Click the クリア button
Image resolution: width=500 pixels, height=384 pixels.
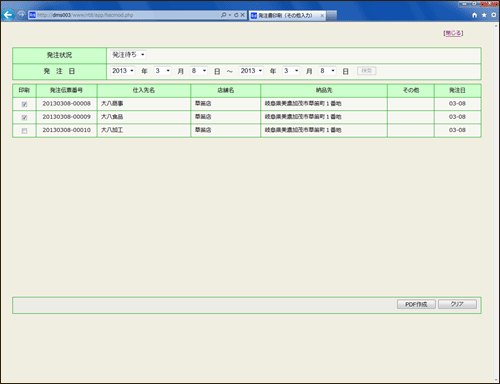point(457,304)
